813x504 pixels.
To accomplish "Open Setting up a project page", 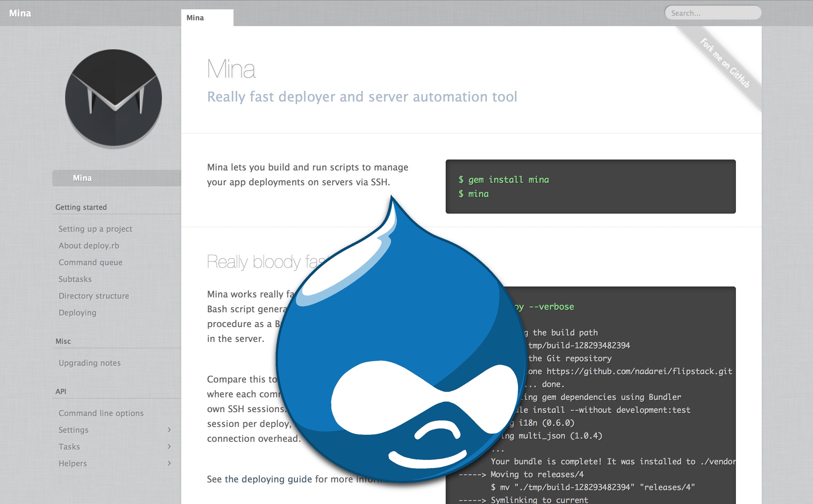I will tap(95, 229).
